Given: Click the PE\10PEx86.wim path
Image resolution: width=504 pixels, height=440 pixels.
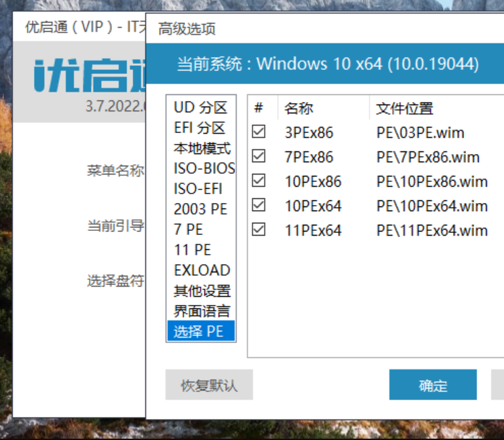Looking at the screenshot, I should pyautogui.click(x=432, y=181).
